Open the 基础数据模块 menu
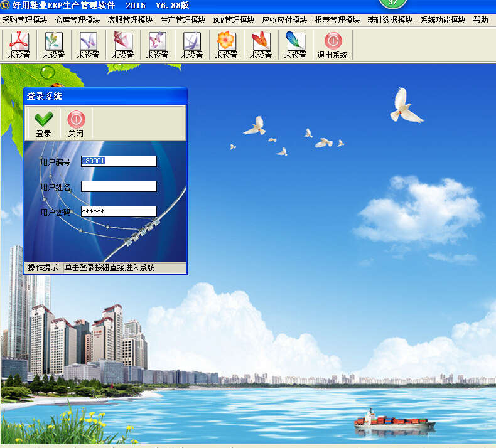Screen dimensions: 496x448 pos(390,20)
